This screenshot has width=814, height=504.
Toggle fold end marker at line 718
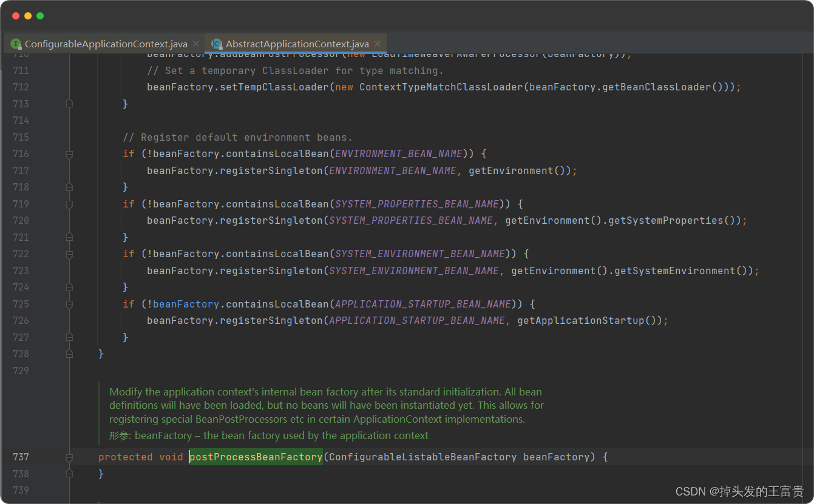coord(69,187)
